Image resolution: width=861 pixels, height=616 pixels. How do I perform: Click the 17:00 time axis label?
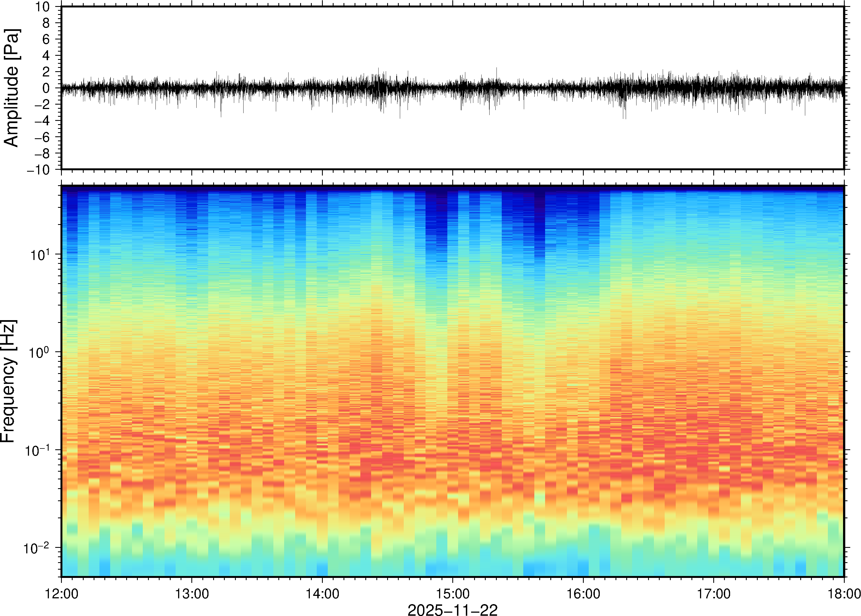tap(713, 594)
